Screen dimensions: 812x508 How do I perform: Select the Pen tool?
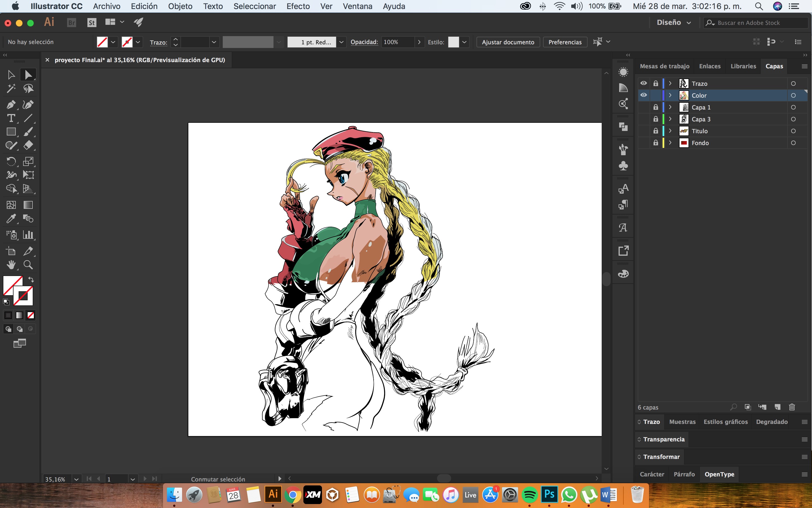[11, 104]
